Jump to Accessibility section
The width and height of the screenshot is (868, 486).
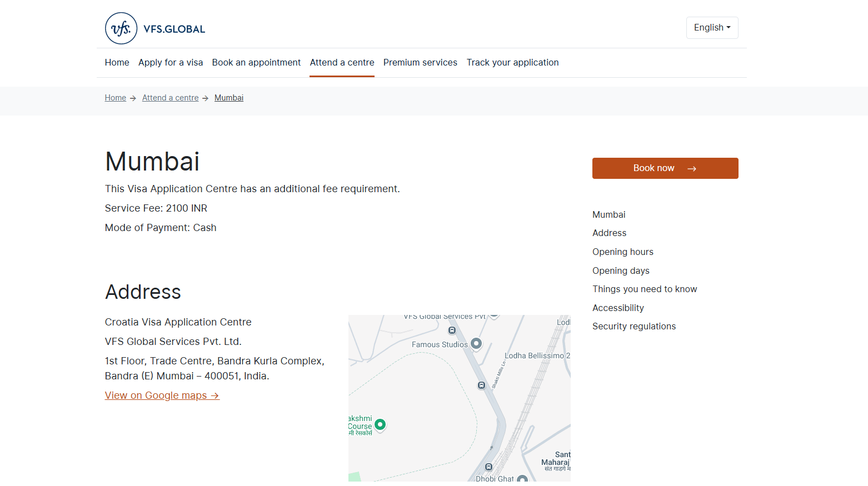click(618, 308)
